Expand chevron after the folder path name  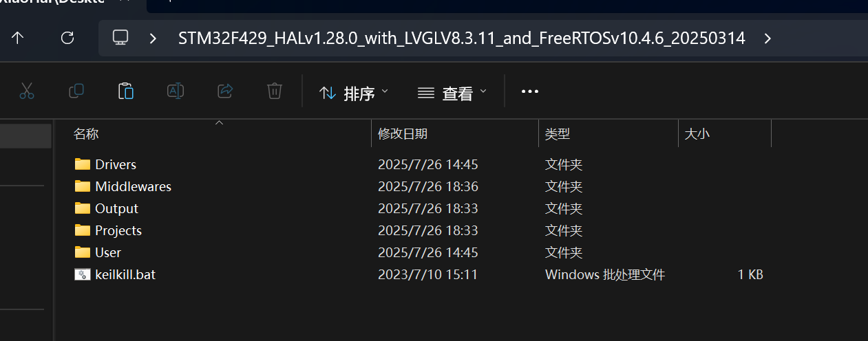(768, 38)
